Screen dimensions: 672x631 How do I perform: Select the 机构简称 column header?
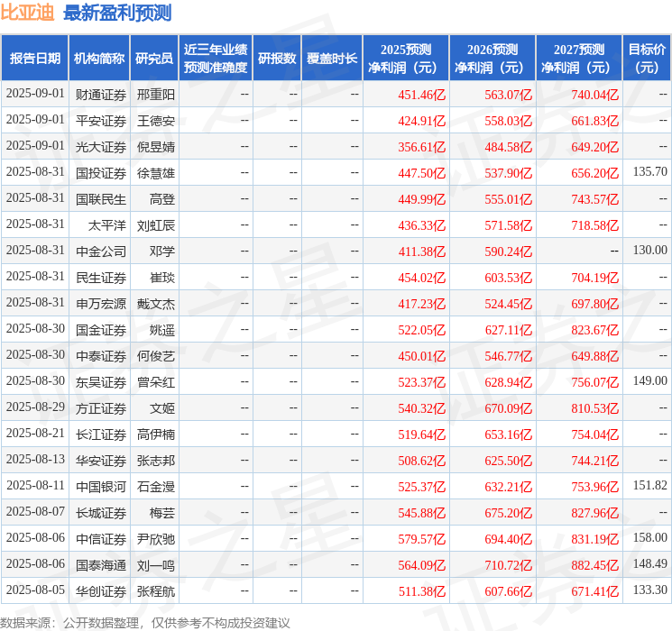coord(99,59)
